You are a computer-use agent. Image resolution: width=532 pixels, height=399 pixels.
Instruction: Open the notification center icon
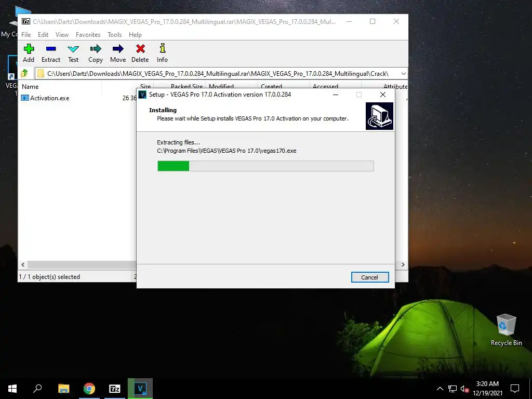click(x=515, y=389)
